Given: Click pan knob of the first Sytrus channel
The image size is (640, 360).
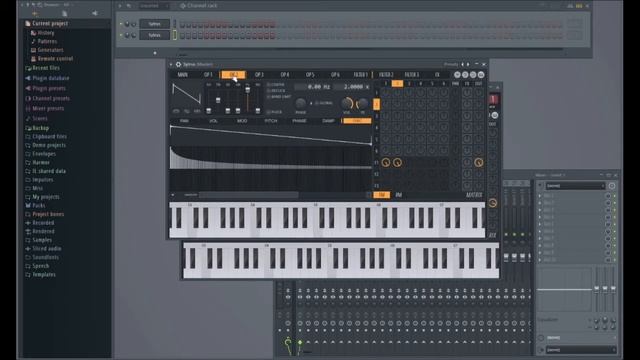Looking at the screenshot, I should point(127,24).
